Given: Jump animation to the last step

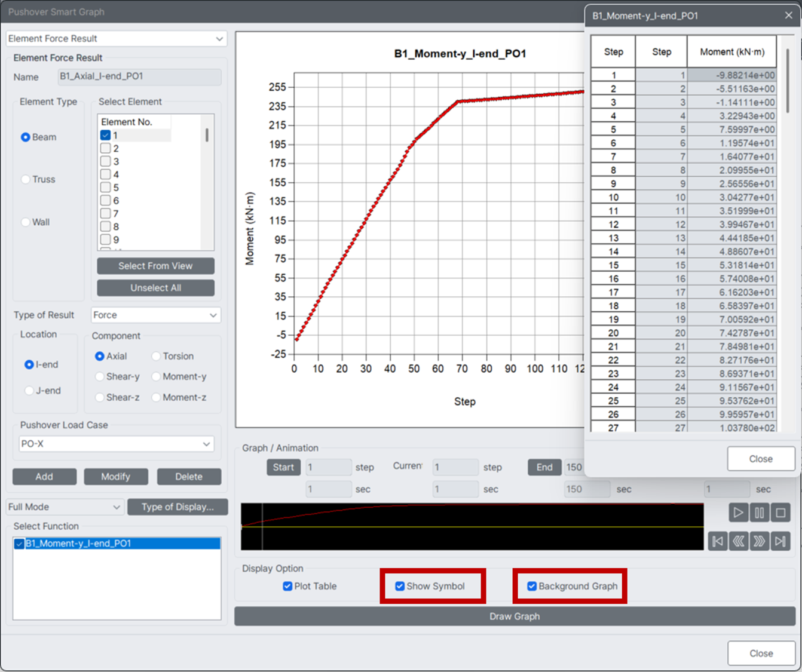Looking at the screenshot, I should pyautogui.click(x=780, y=541).
